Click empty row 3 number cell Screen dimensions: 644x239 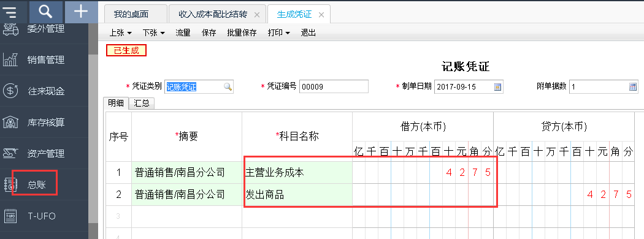119,216
